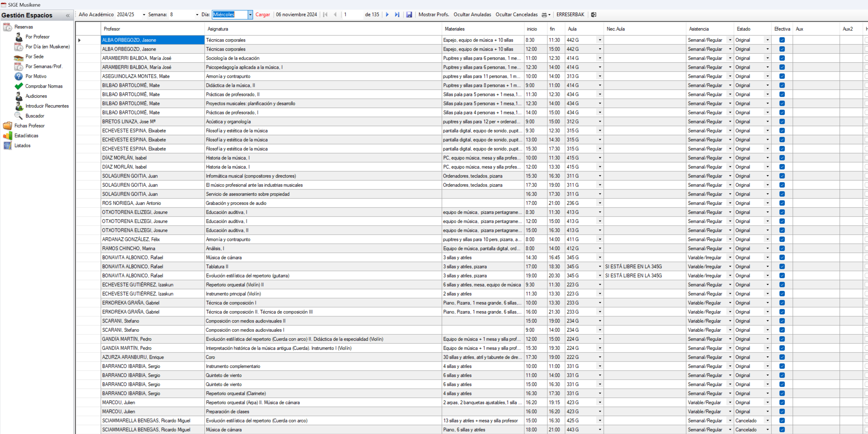
Task: Click the record number input field
Action: coord(352,15)
